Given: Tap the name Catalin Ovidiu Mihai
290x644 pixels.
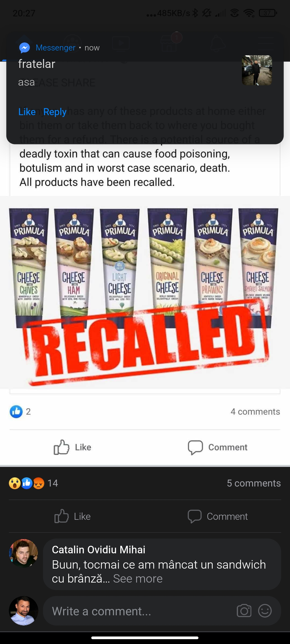Looking at the screenshot, I should coord(99,550).
